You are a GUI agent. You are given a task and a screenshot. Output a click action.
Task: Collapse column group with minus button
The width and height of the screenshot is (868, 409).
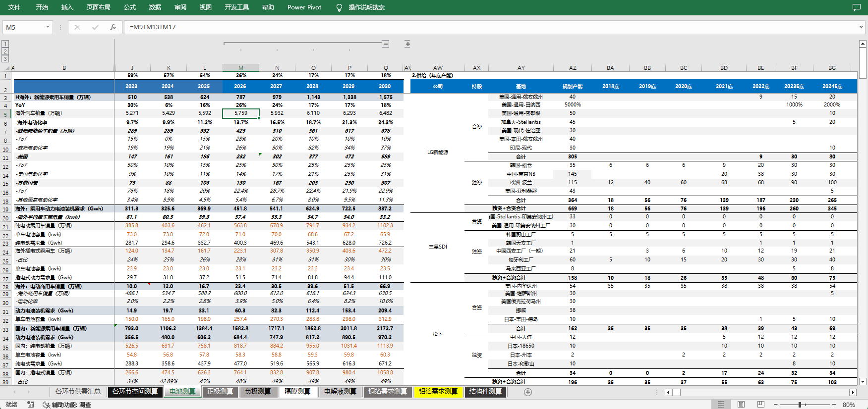click(386, 44)
